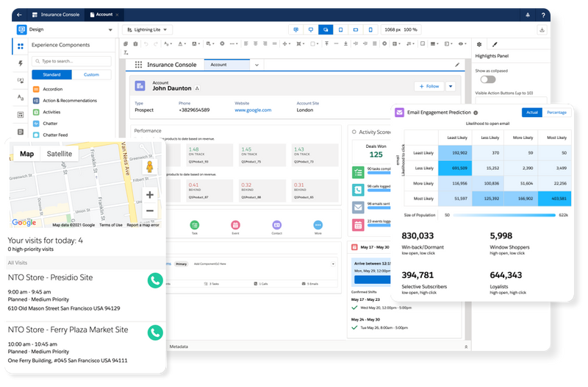Open the move arrows toolbar dropdown

pos(287,43)
